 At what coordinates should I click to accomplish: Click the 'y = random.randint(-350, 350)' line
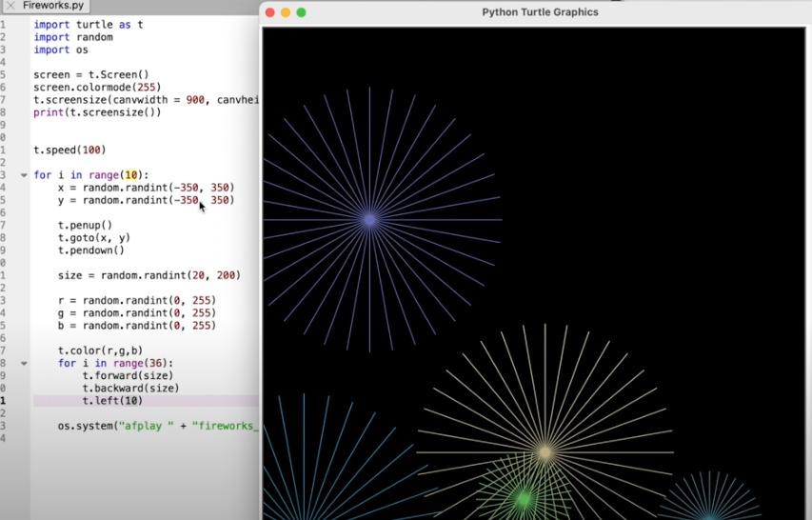click(x=146, y=200)
